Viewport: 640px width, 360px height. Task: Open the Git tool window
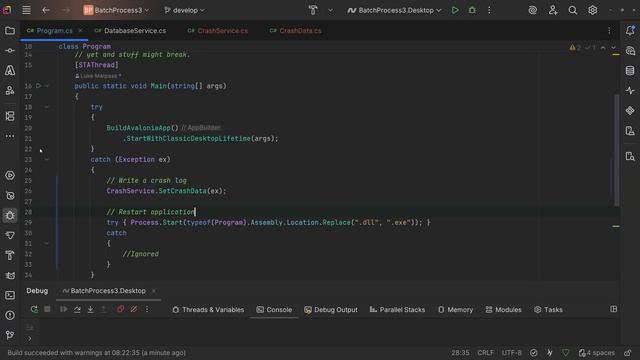coord(10,335)
